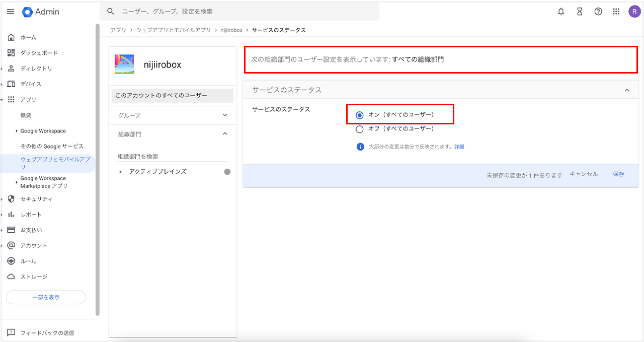This screenshot has width=644, height=342.
Task: Expand the グループ section chevron
Action: click(x=225, y=115)
